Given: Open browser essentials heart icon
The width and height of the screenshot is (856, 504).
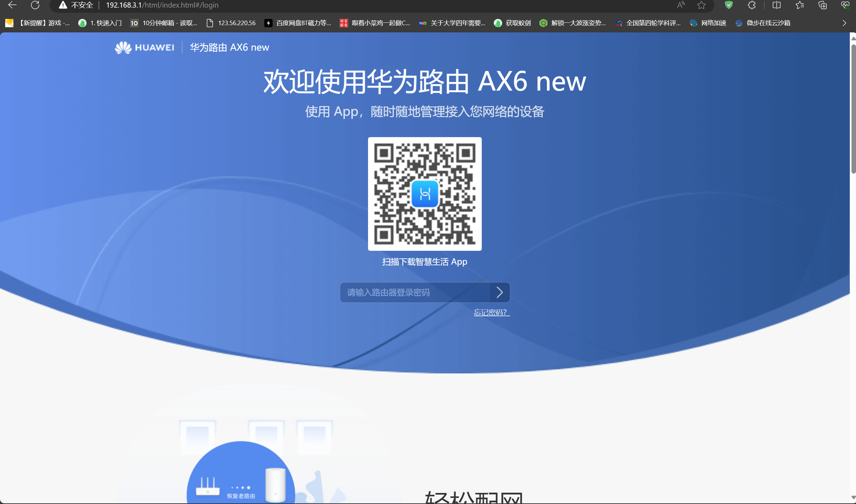Looking at the screenshot, I should pos(845,5).
